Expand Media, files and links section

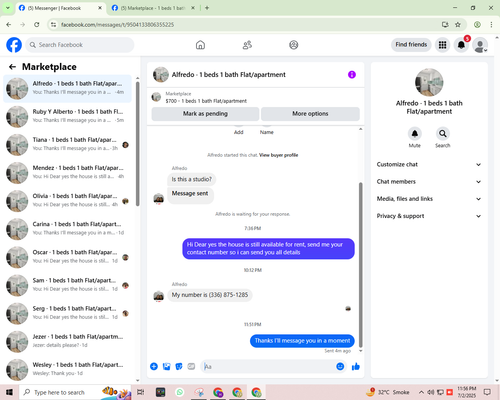[x=429, y=199]
